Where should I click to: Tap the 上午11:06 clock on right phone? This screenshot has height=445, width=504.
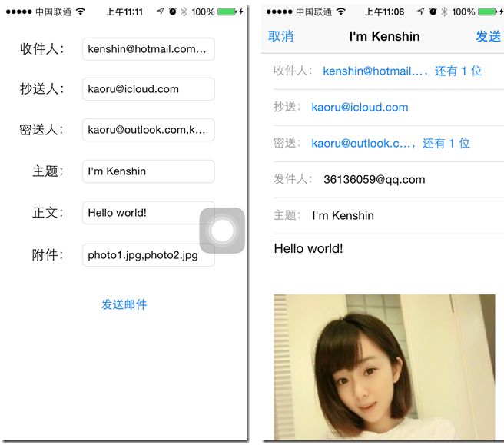(384, 12)
